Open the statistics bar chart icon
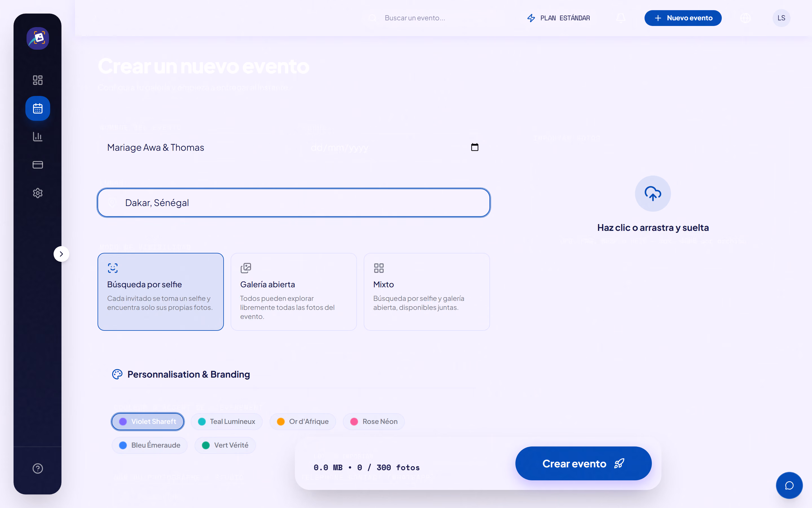 37,136
